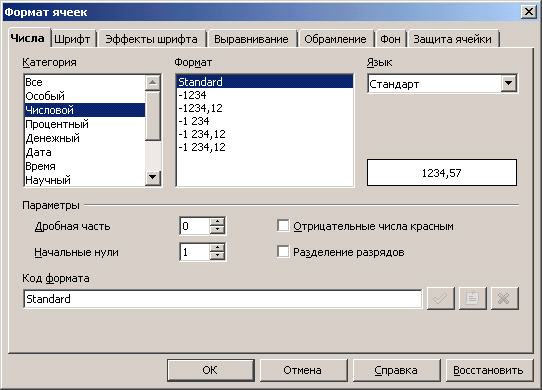
Task: Choose category Денежный
Action: pyautogui.click(x=85, y=138)
